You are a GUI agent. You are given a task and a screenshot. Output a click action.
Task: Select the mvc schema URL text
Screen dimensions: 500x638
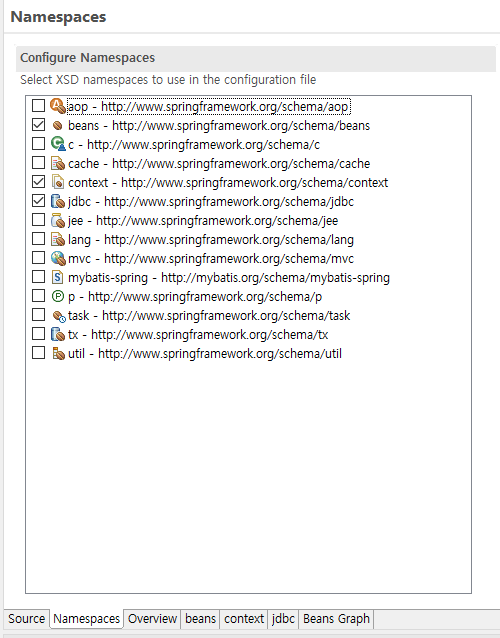[x=229, y=258]
